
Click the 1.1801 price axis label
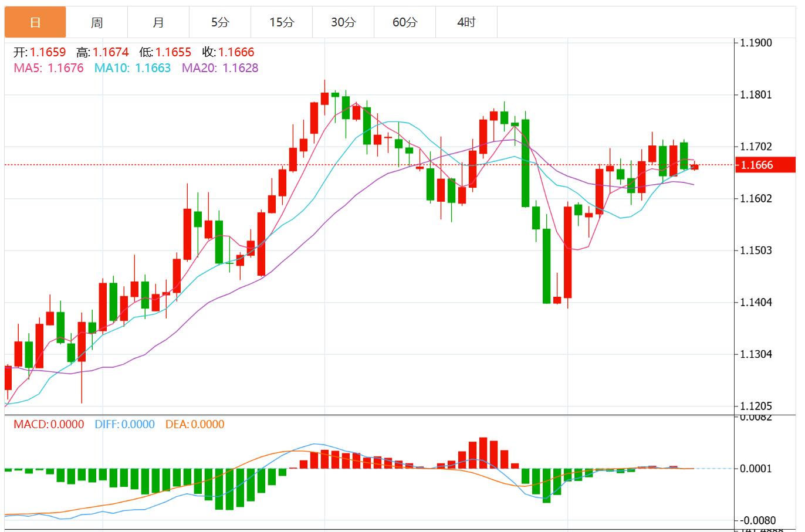pos(756,93)
